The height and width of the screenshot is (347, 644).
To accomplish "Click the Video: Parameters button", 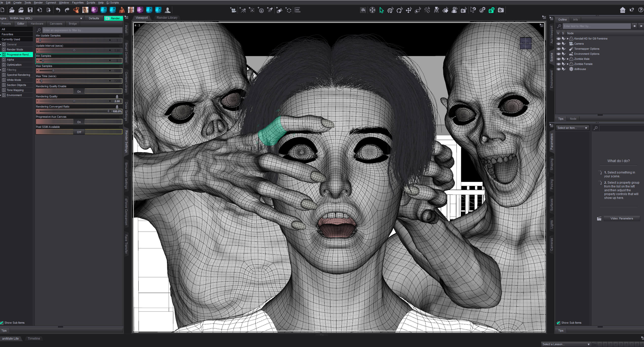I will click(x=622, y=218).
